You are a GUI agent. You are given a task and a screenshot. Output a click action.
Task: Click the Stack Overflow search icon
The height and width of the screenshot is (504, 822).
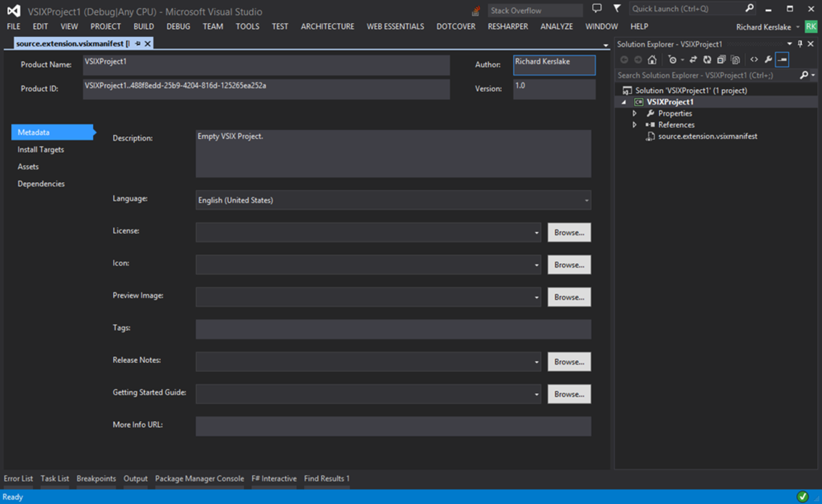click(475, 10)
